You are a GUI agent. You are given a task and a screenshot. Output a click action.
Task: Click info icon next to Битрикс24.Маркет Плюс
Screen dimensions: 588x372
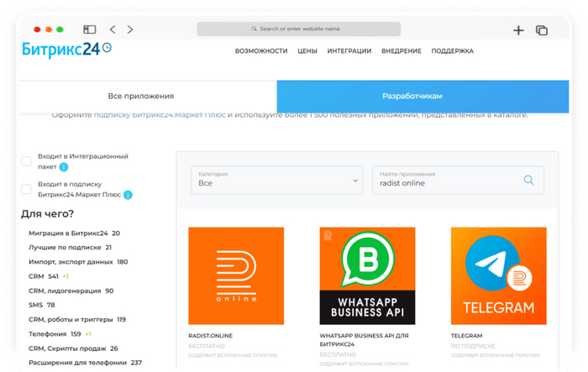[x=128, y=195]
